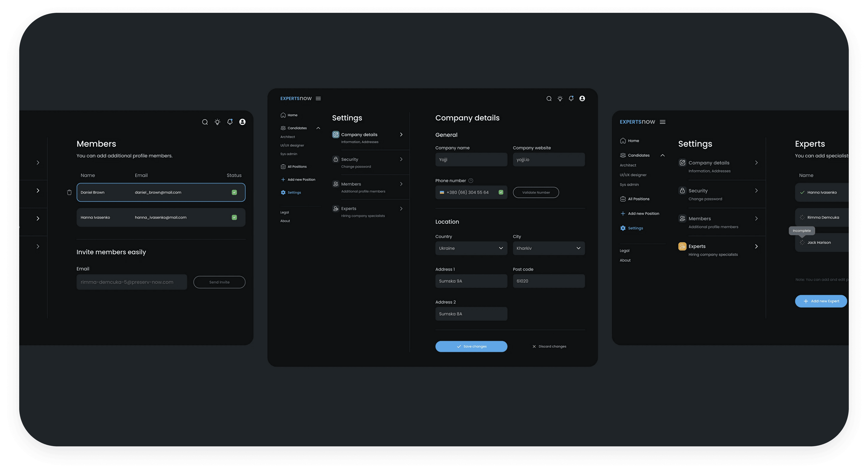Click the Validate Number button
This screenshot has height=472, width=868.
pos(536,193)
